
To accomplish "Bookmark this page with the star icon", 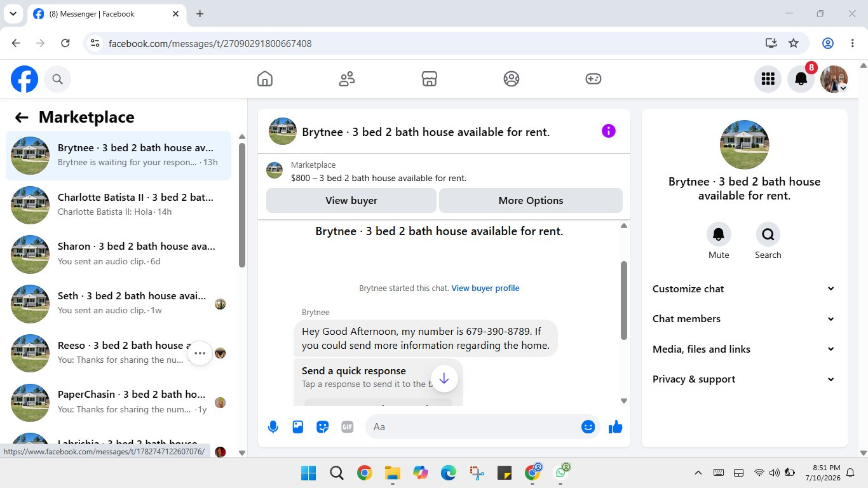I will [794, 43].
